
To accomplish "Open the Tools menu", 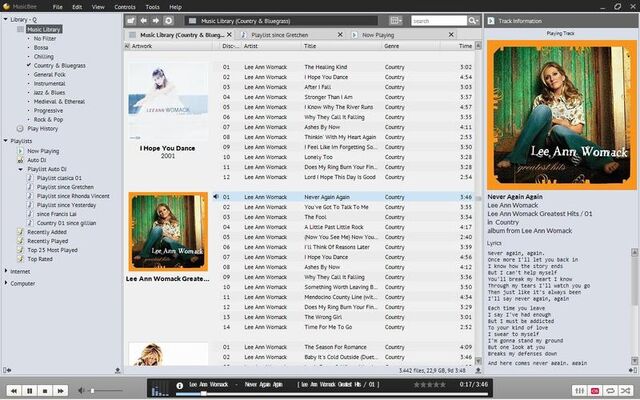I will [153, 7].
